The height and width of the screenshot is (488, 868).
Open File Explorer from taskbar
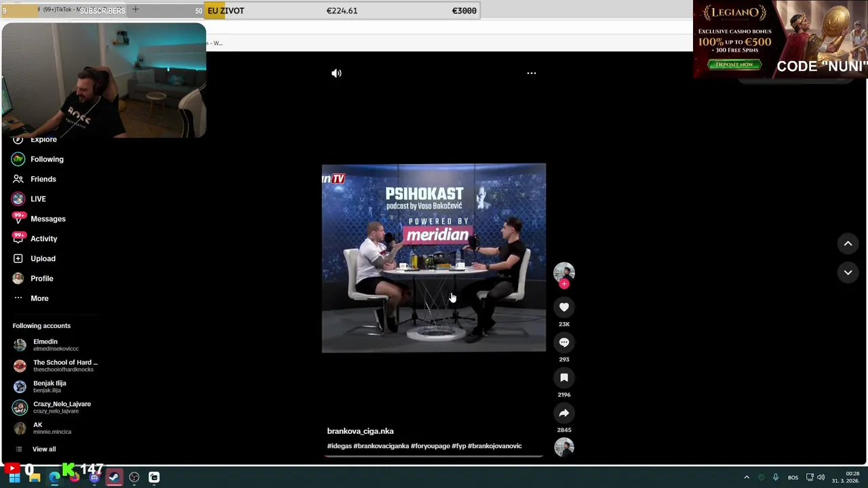34,478
